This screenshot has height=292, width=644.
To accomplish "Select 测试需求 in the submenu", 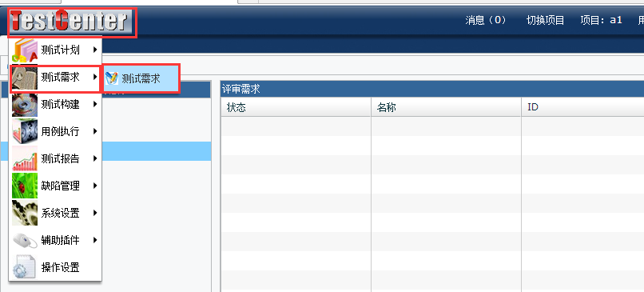I will click(141, 78).
